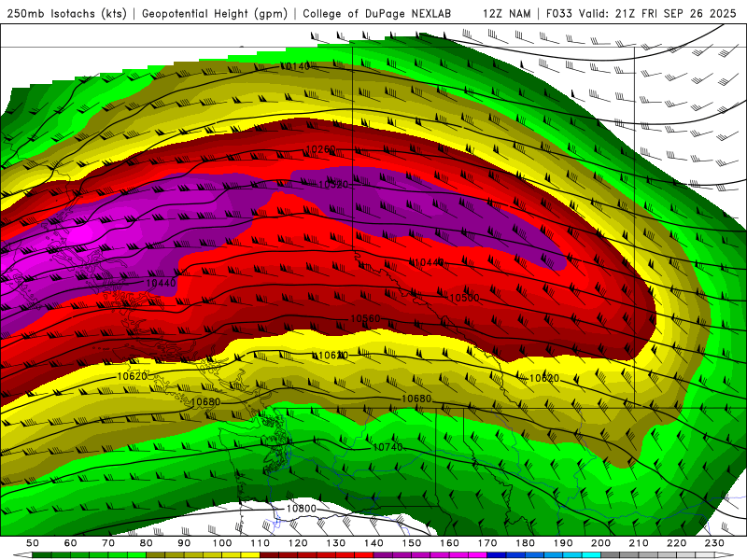This screenshot has width=747, height=560.
Task: Click the 'F033 Valid: 21Z FRI SEP 26 2025' text
Action: (x=641, y=13)
